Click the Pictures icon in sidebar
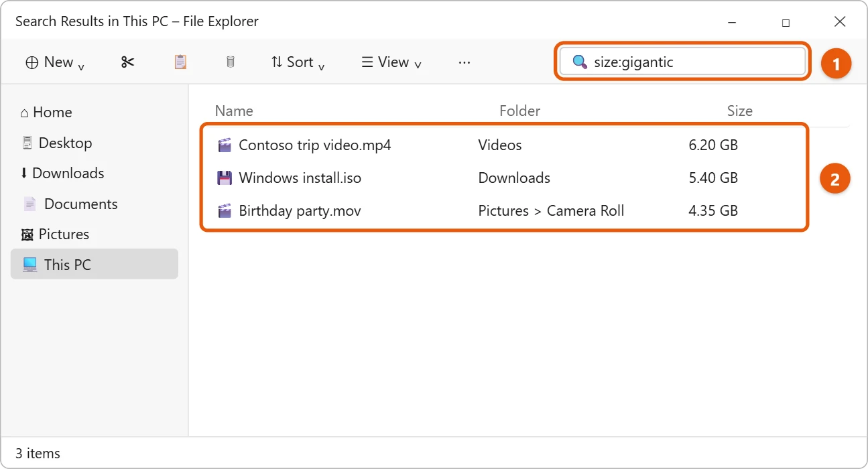The image size is (868, 469). click(x=27, y=234)
